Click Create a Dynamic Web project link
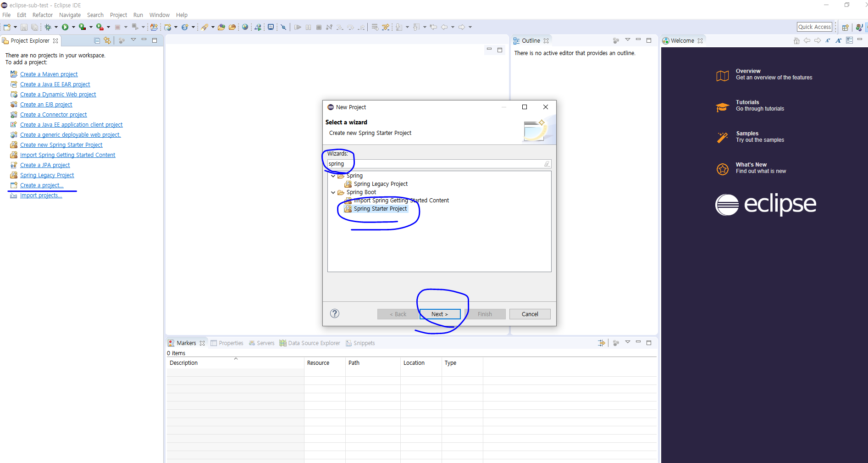Viewport: 868px width, 463px height. point(58,94)
